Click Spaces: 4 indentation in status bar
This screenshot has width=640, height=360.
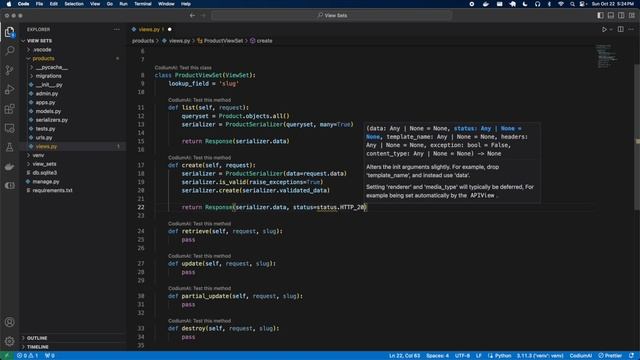click(438, 356)
